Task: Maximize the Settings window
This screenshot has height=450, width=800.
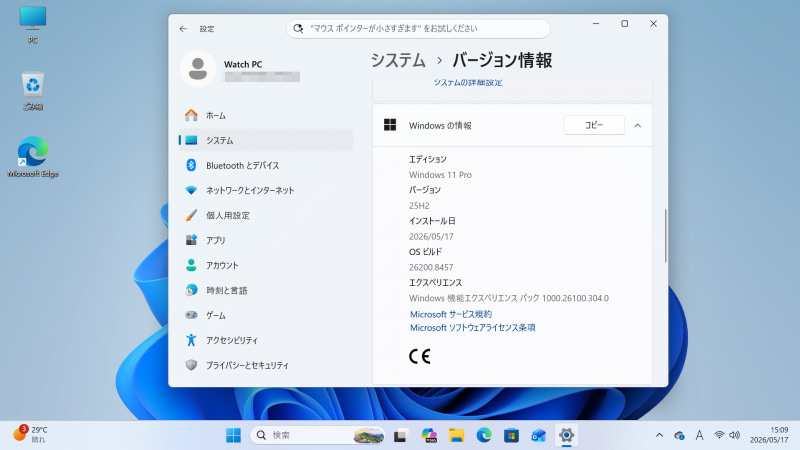Action: tap(624, 23)
